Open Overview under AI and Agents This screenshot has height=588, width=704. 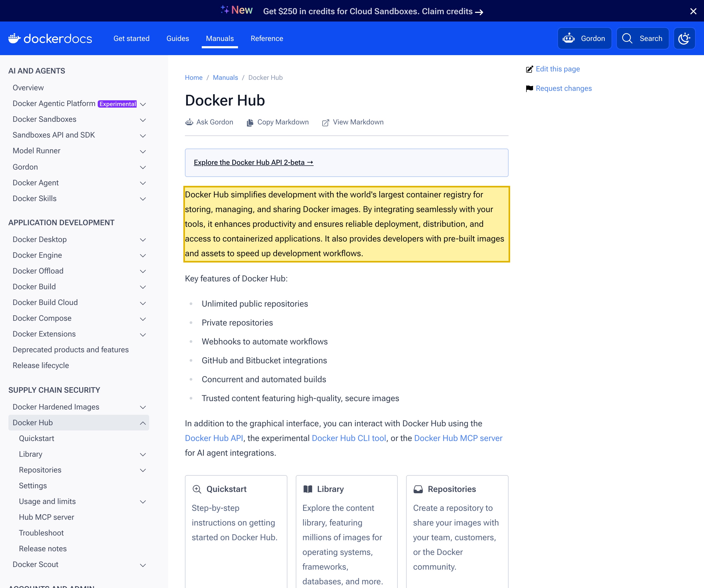pos(28,88)
